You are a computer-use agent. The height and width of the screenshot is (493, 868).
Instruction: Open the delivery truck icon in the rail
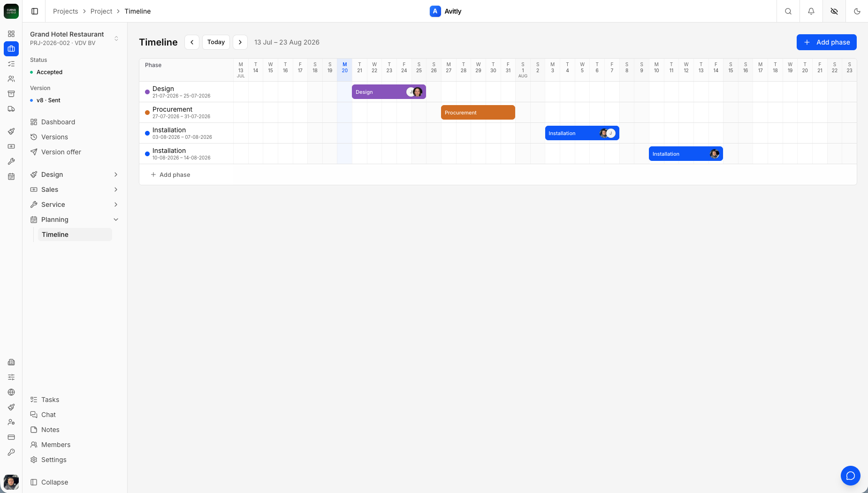point(11,109)
